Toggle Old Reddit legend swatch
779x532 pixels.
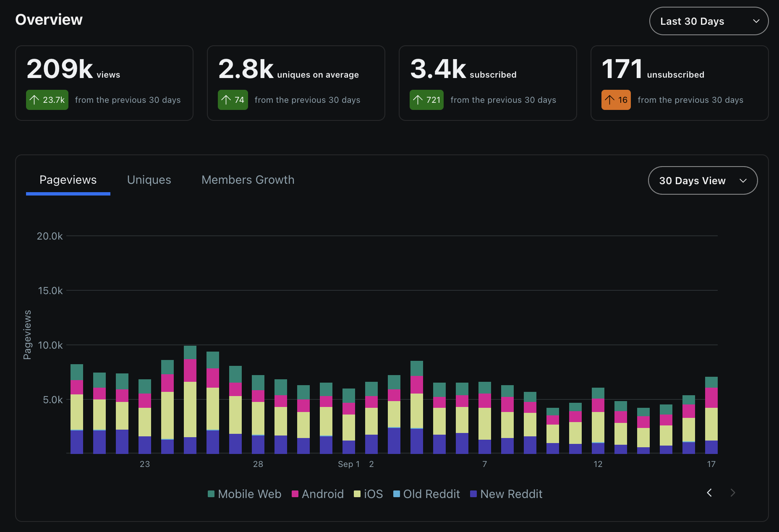tap(397, 494)
